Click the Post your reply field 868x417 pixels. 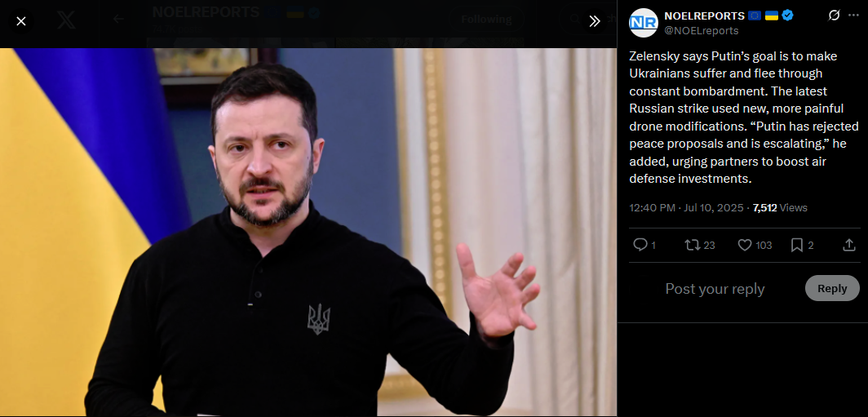715,289
